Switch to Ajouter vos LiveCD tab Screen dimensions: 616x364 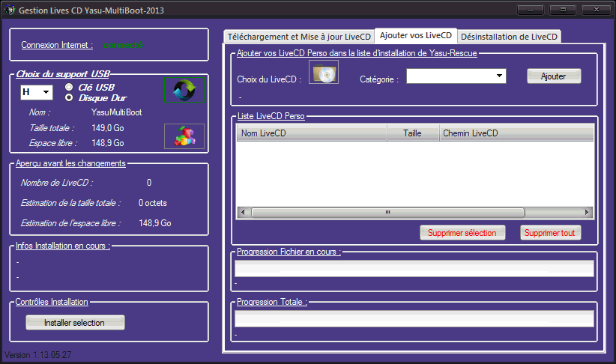(416, 35)
